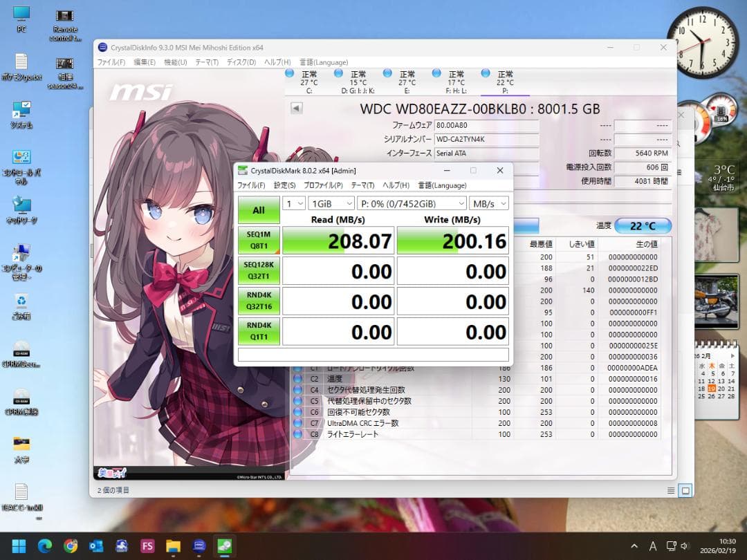
Task: Open Outlook from the taskbar
Action: [96, 545]
